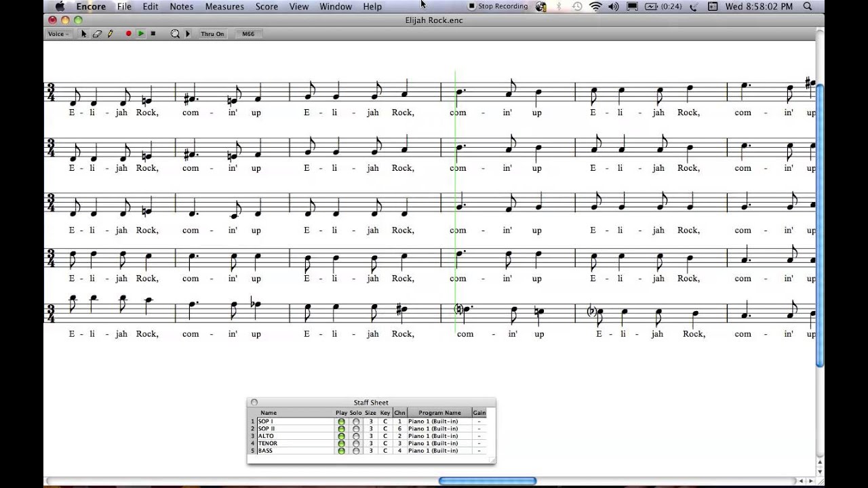868x488 pixels.
Task: Open the Notes menu
Action: coord(181,6)
